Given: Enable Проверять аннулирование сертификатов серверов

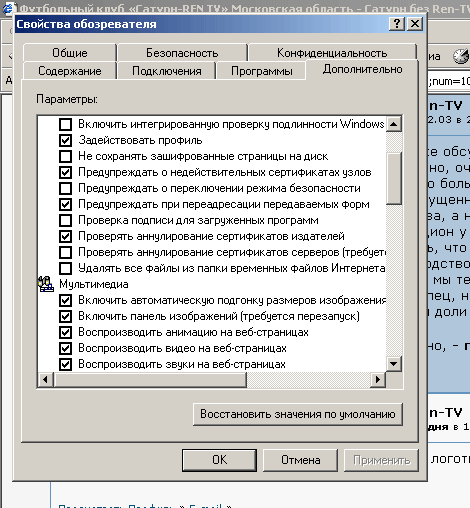Looking at the screenshot, I should tap(65, 252).
